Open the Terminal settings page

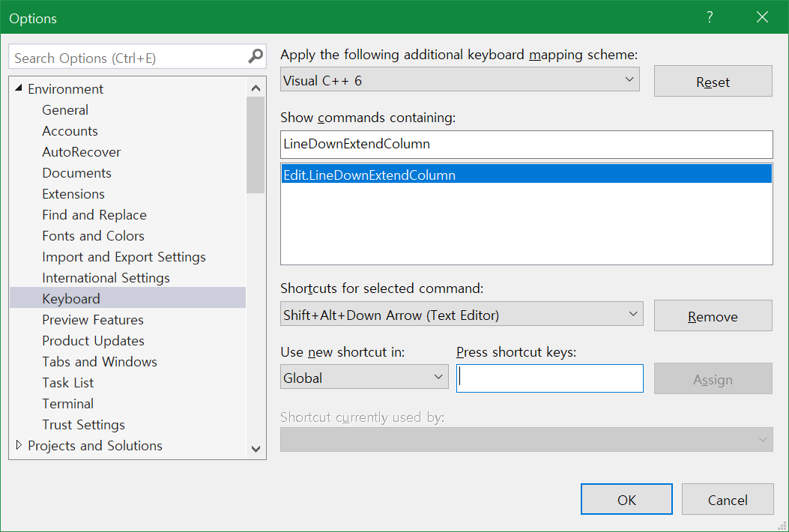tap(68, 404)
